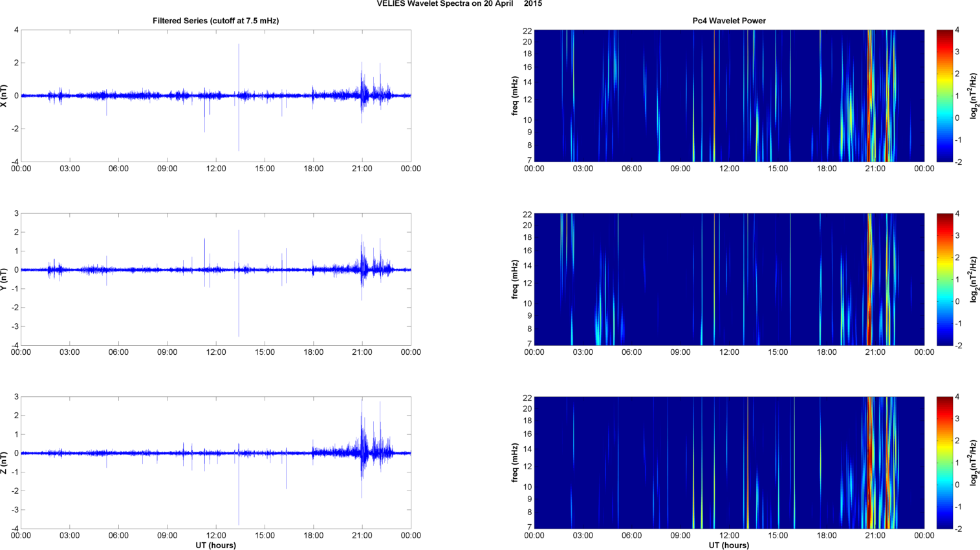Select the "freq (mHz)" label of the bottom spectrogram
Screen dimensions: 980x550
pos(515,463)
